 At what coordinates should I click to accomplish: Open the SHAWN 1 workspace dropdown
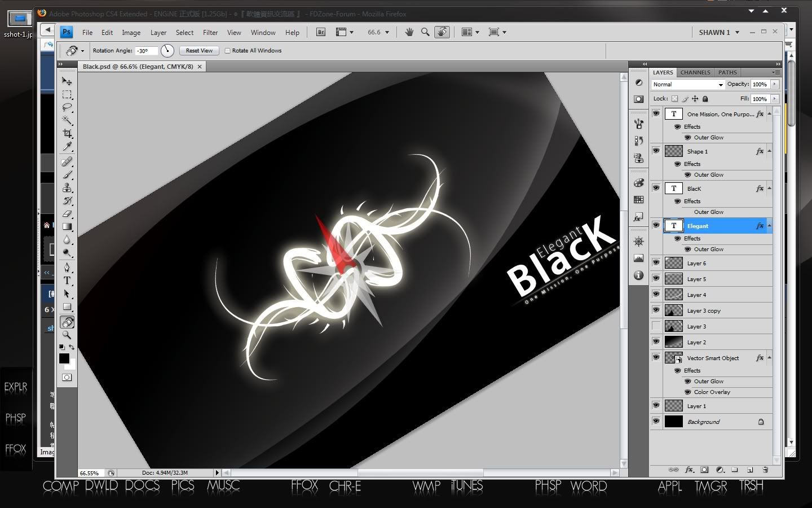point(719,32)
